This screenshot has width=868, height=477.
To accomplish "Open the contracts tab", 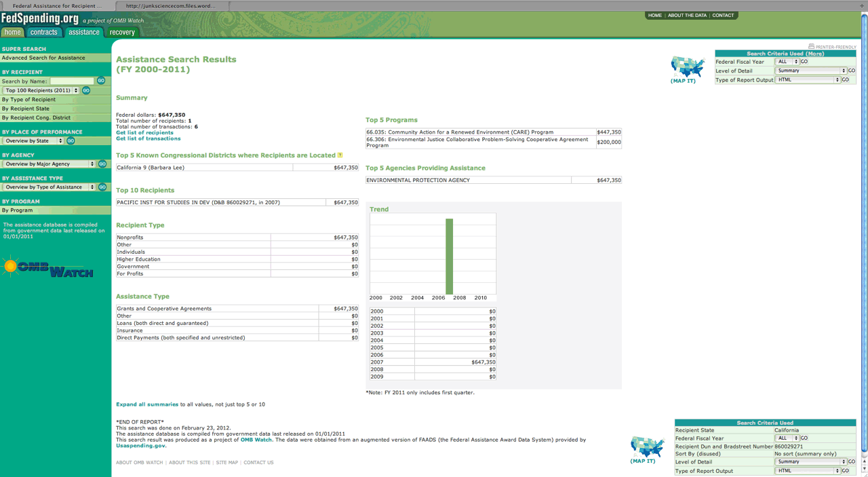I will (44, 32).
